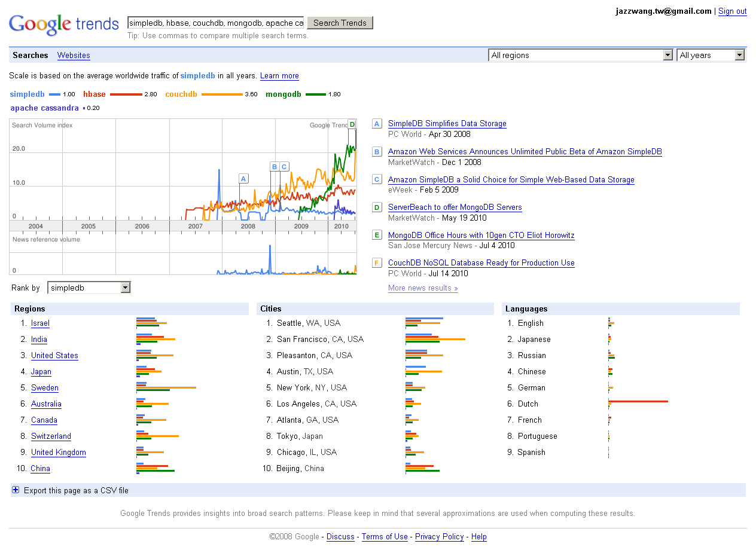Open the All regions dropdown
Viewport: 756px width, 556px height.
(581, 55)
